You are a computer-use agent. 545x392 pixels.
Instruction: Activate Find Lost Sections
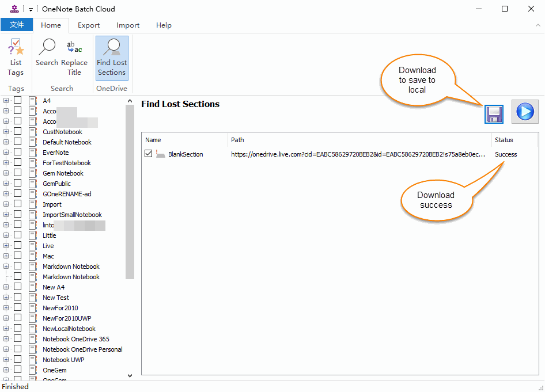(111, 58)
